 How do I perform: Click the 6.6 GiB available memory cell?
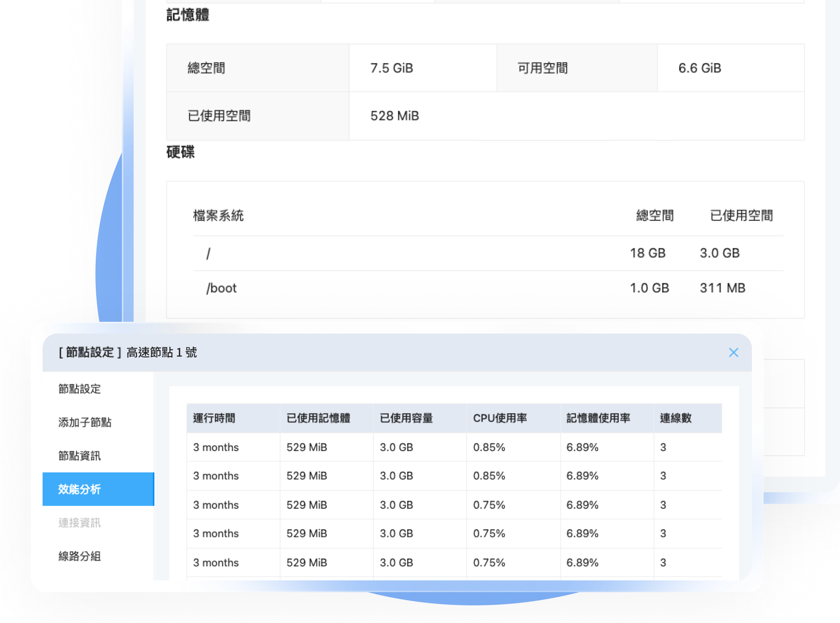[699, 68]
